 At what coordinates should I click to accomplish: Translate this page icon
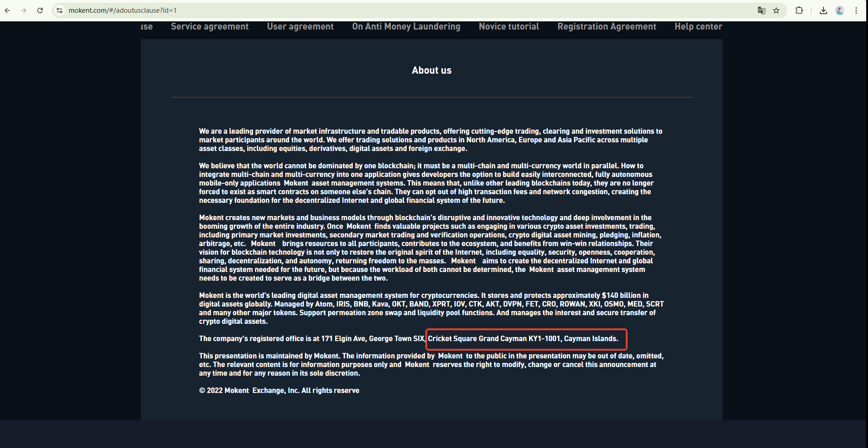762,10
